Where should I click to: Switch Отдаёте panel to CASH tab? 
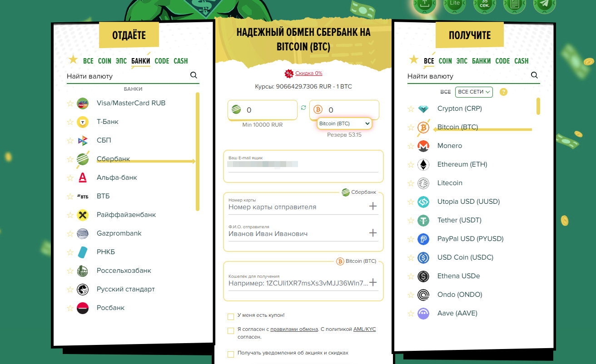tap(181, 61)
